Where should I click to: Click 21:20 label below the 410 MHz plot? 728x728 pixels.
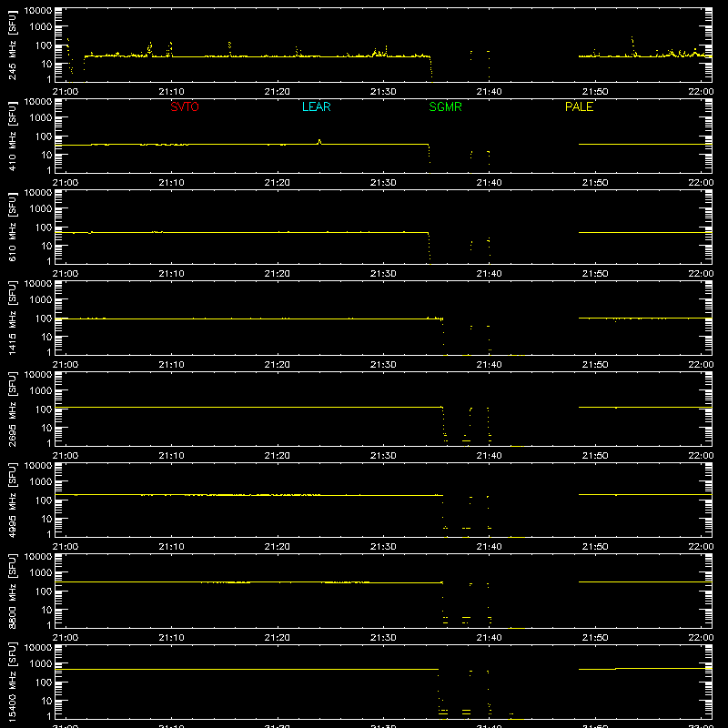point(278,183)
